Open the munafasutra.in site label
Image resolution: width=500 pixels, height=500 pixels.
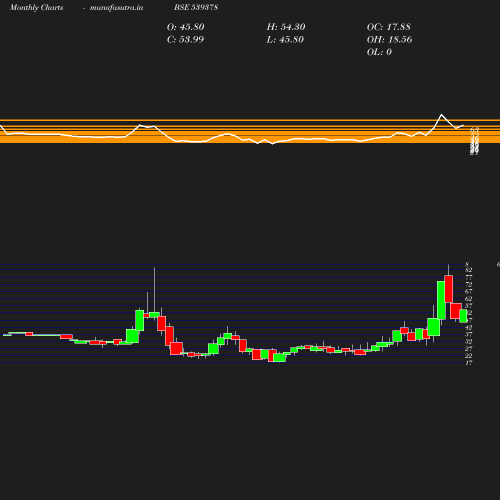click(x=116, y=7)
